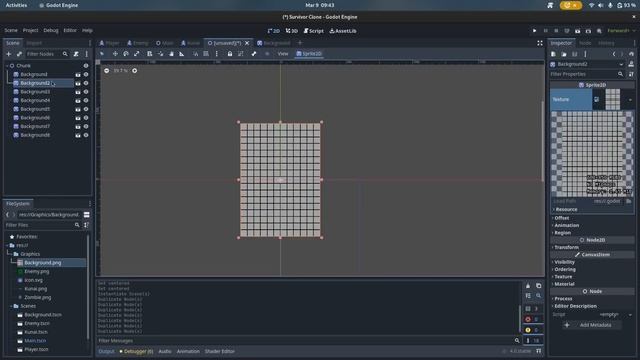Go to previous edited object in Inspector
The width and height of the screenshot is (640, 360).
(x=614, y=54)
